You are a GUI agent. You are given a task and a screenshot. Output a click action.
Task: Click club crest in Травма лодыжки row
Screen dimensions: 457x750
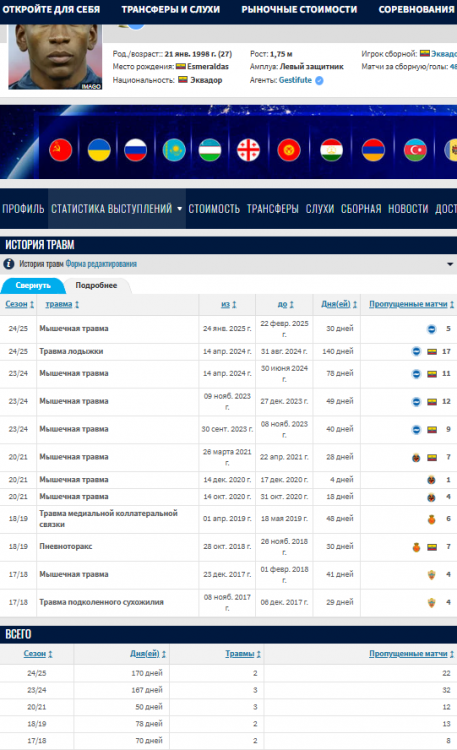416,352
